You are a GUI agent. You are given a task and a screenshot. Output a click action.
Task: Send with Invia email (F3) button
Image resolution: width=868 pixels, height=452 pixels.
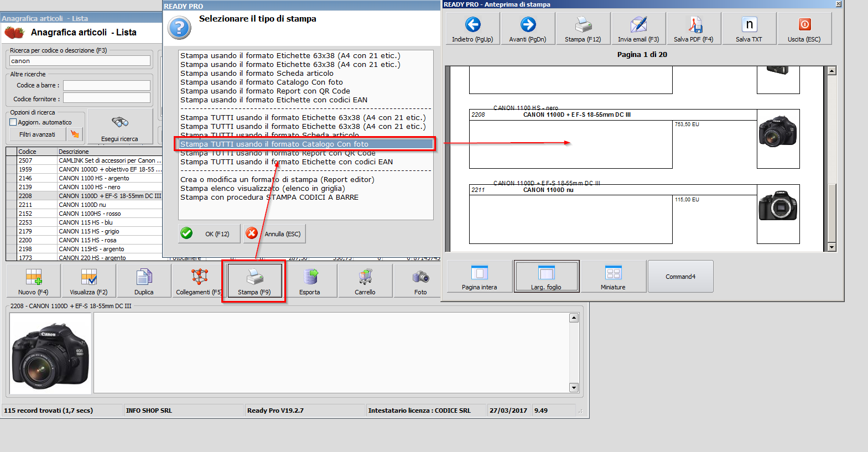coord(638,29)
